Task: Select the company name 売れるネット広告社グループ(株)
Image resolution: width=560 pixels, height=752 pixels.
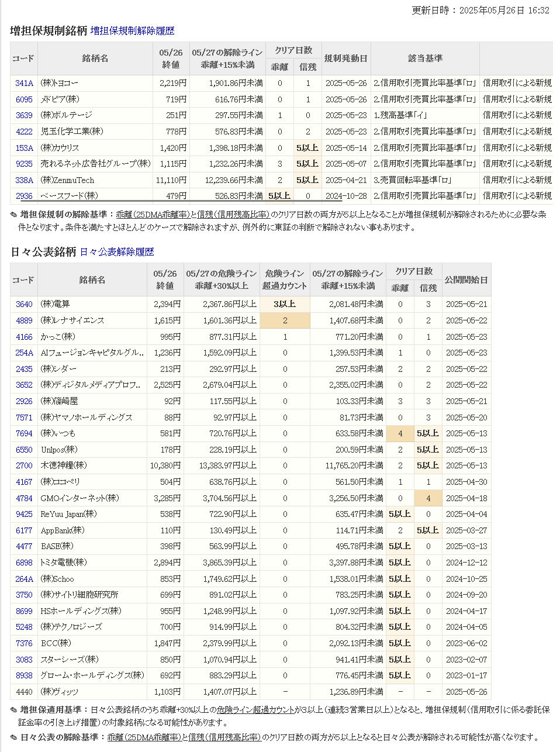Action: click(x=95, y=164)
